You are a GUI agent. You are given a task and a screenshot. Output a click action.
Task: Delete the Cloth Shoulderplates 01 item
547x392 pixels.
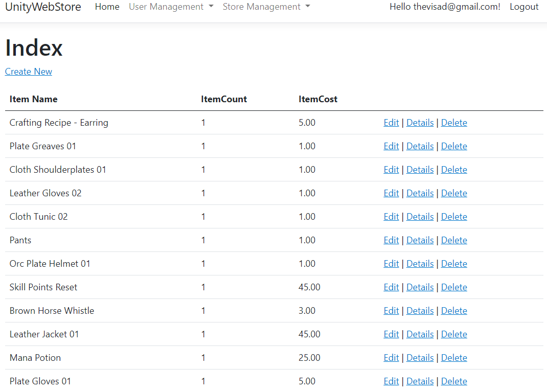[x=454, y=170]
